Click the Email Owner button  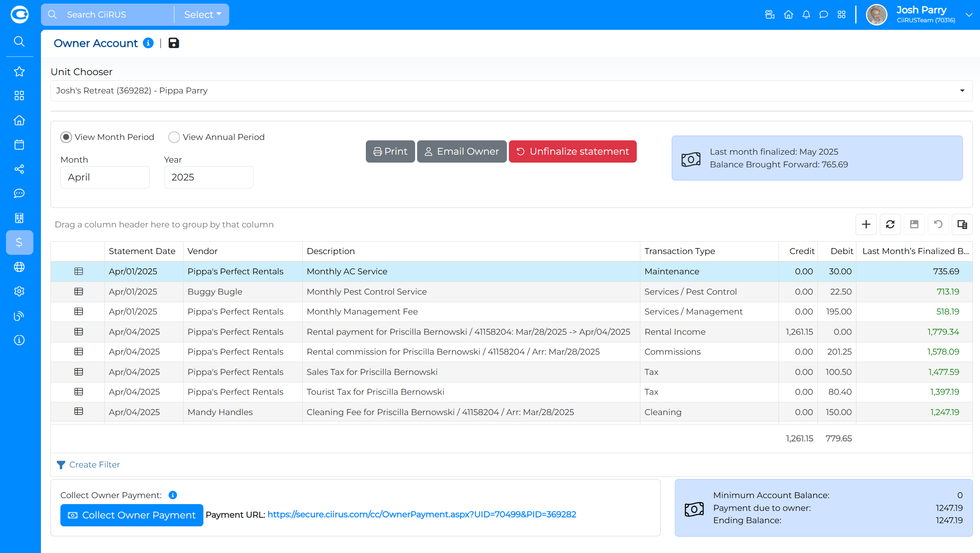pos(462,151)
